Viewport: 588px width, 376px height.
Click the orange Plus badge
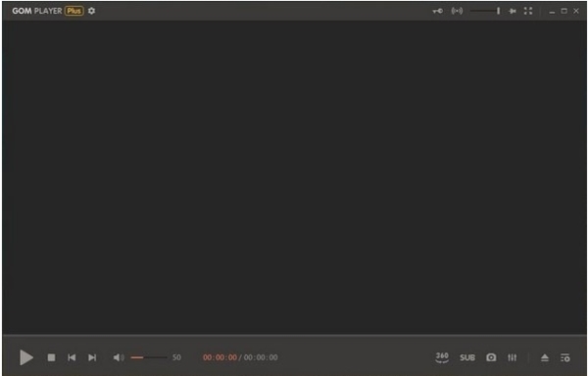73,11
